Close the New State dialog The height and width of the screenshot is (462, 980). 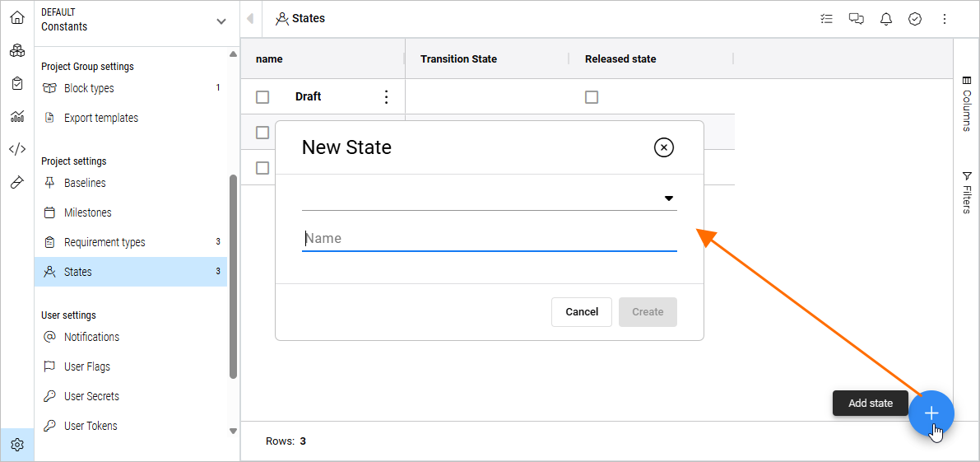pyautogui.click(x=663, y=147)
